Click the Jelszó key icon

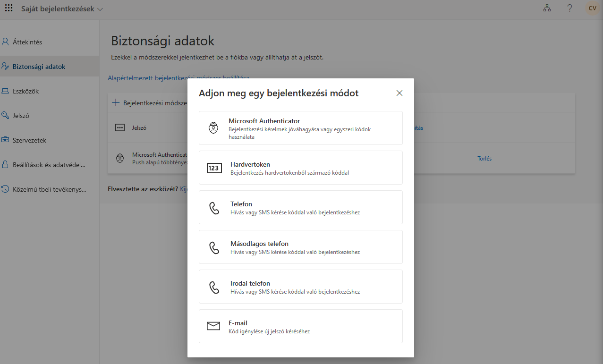tap(5, 115)
